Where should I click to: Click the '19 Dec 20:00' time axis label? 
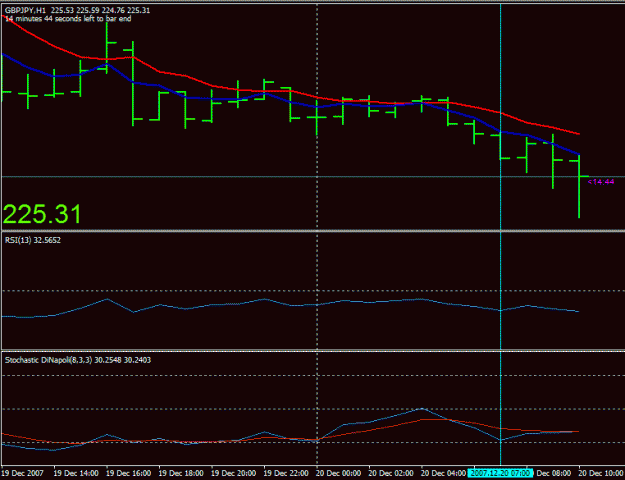click(x=235, y=473)
